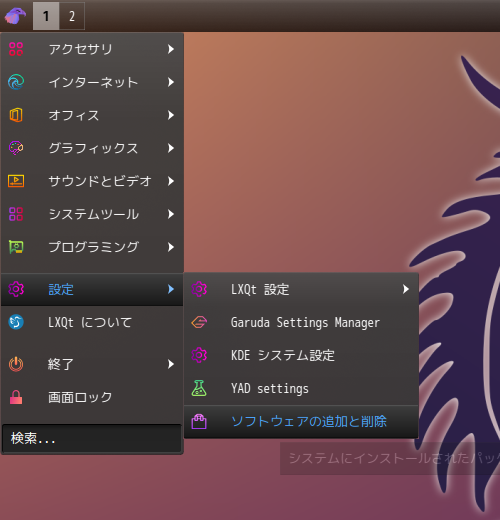Click the KDE システム設定 gear icon
The image size is (500, 520).
199,355
